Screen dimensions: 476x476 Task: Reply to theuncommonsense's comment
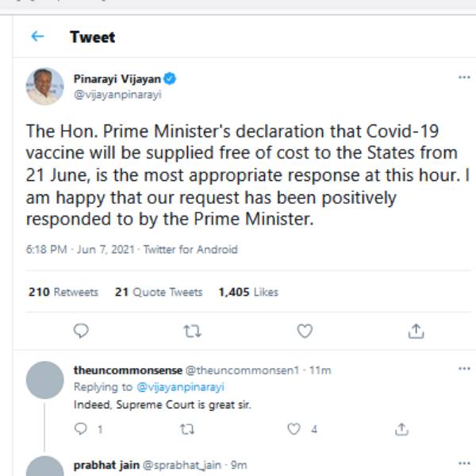click(x=79, y=429)
